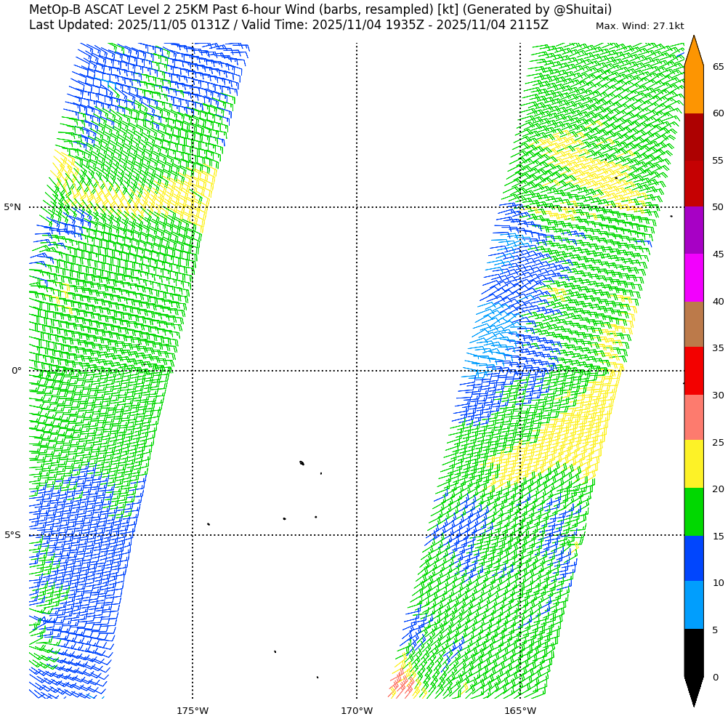Select the green 15-20 kt colorbar segment
The image size is (728, 719).
point(693,512)
